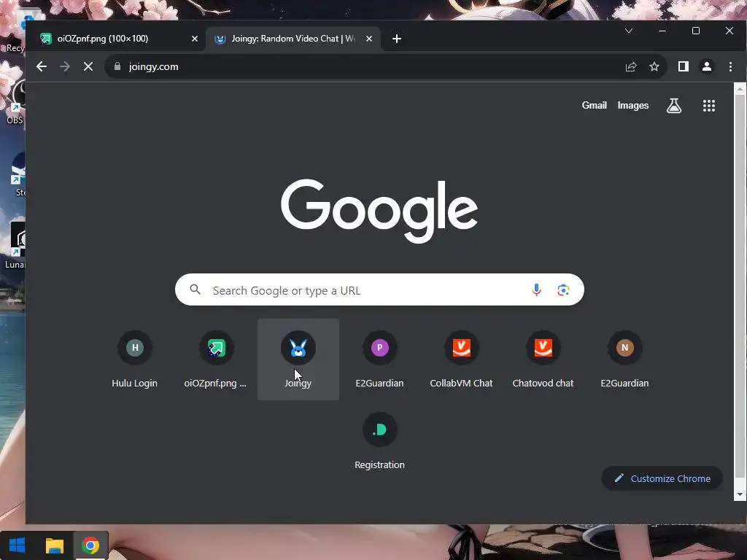Stop loading the joingy.com page
Viewport: 747px width, 560px height.
click(x=88, y=66)
